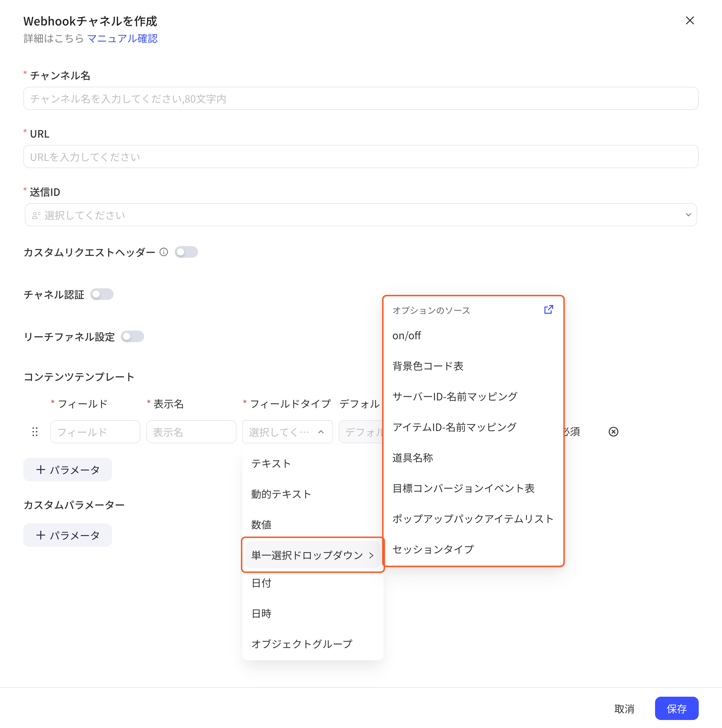Image resolution: width=722 pixels, height=728 pixels.
Task: Select the 背景色コード表 option
Action: point(473,366)
